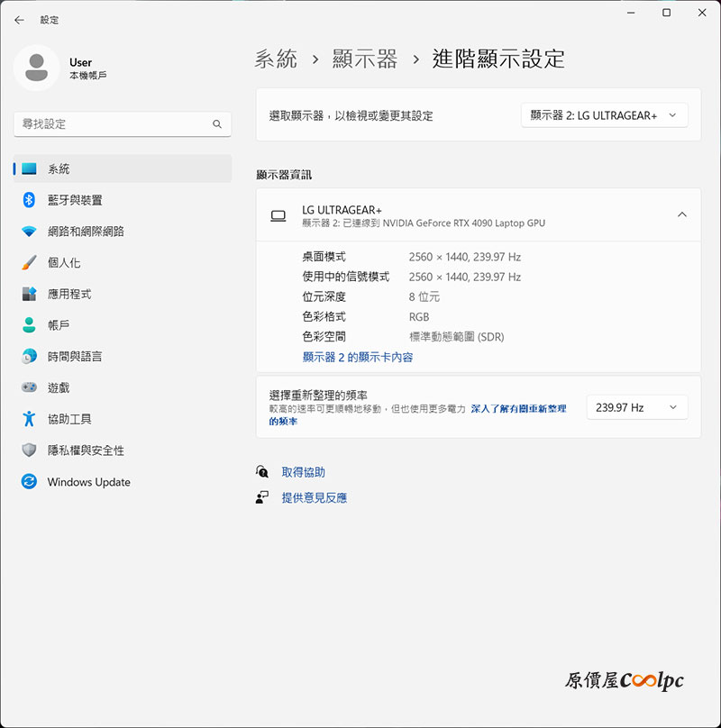Image resolution: width=721 pixels, height=728 pixels.
Task: Click the accounts person icon beside 帳戶
Action: pos(29,325)
